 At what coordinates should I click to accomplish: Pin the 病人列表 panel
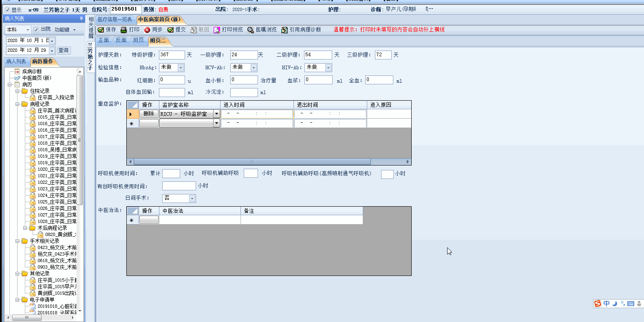point(81,18)
